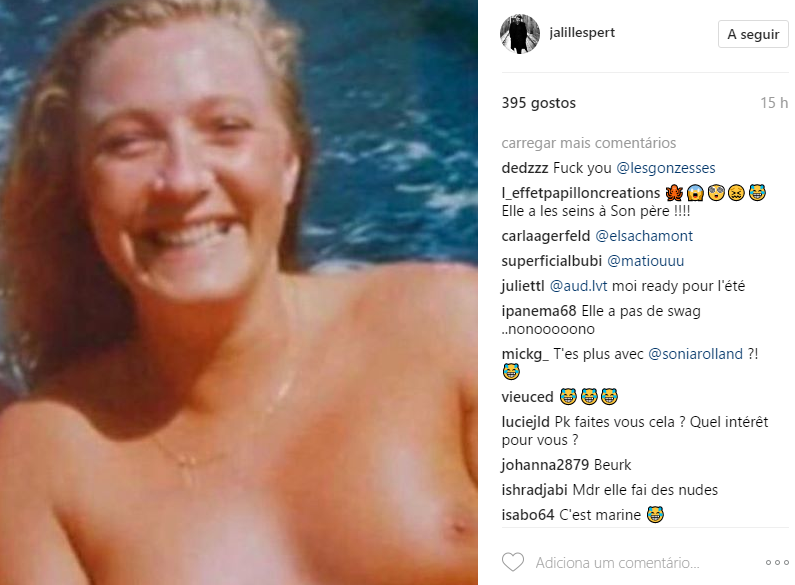
Task: Open the @lesgonzesses mention
Action: 666,168
